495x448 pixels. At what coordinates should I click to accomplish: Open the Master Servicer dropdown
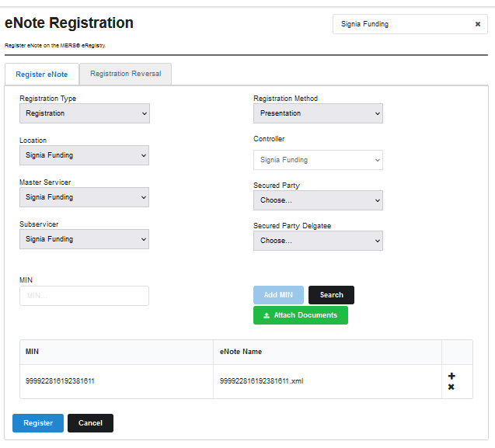84,197
